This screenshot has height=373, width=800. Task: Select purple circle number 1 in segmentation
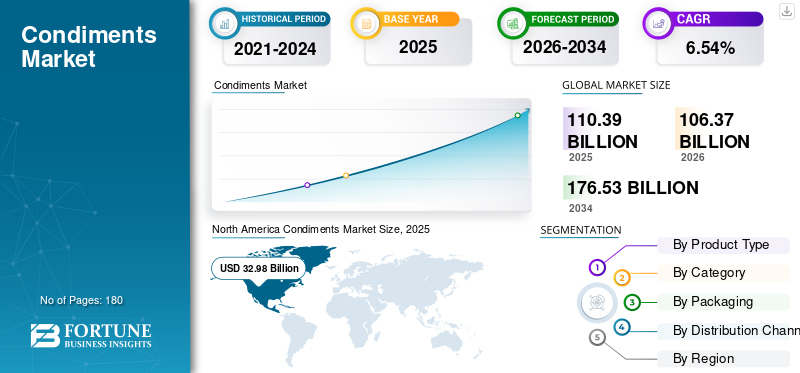click(x=597, y=267)
